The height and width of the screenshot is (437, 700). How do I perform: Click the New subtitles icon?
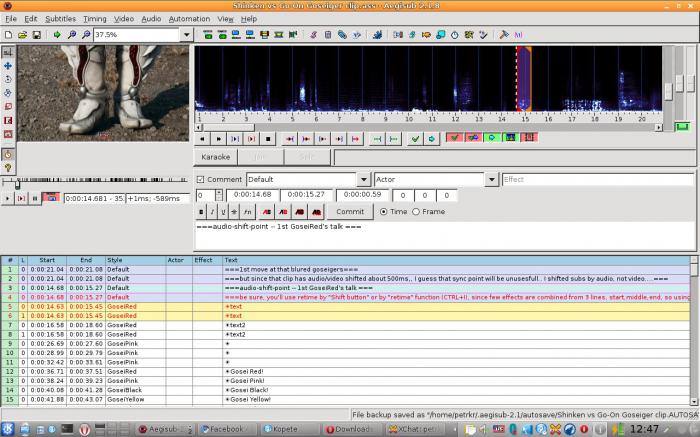pyautogui.click(x=8, y=35)
